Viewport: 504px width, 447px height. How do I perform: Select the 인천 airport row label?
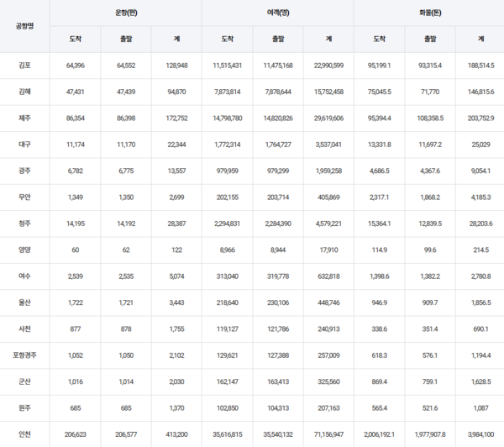click(24, 434)
